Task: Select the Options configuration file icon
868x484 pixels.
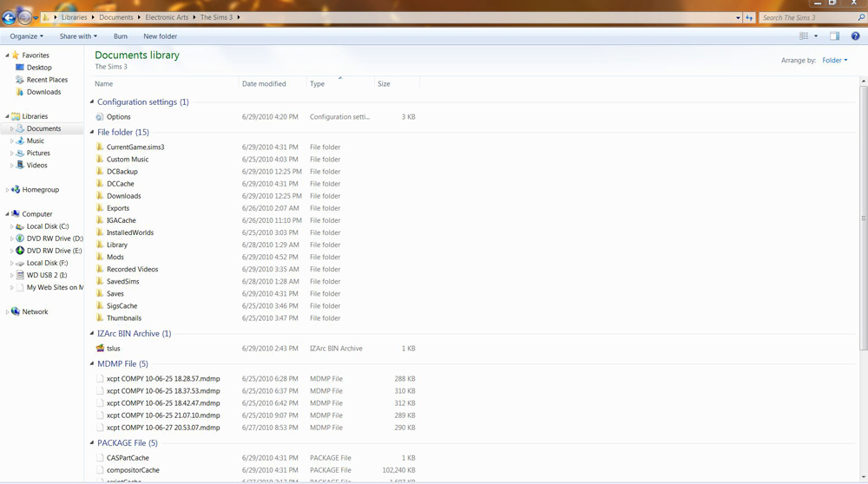Action: point(100,117)
